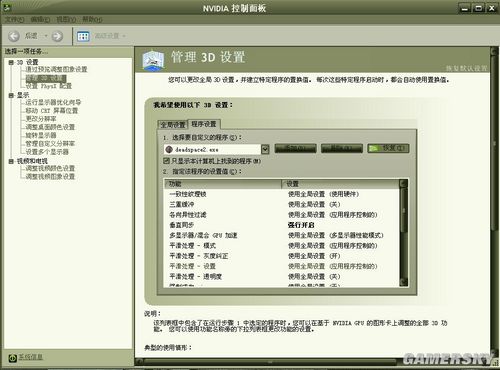This screenshot has height=370, width=500.
Task: Select the 程序设置 tab
Action: [204, 124]
